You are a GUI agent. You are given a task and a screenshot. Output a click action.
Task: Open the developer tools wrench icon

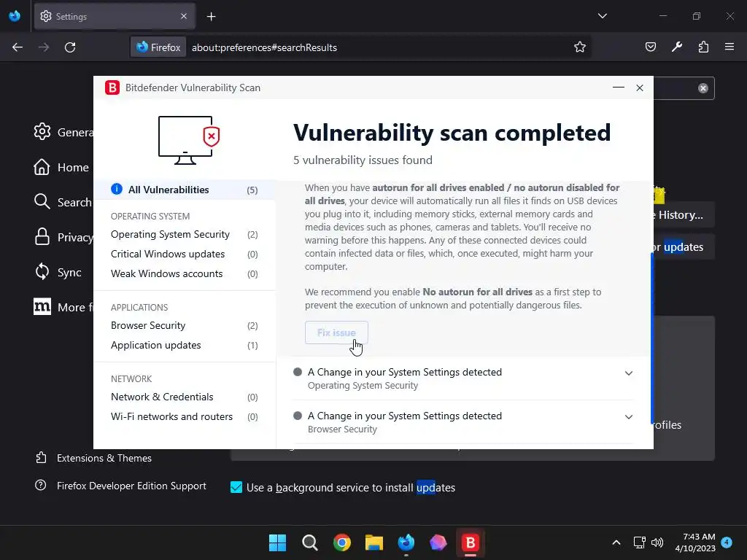coord(677,47)
